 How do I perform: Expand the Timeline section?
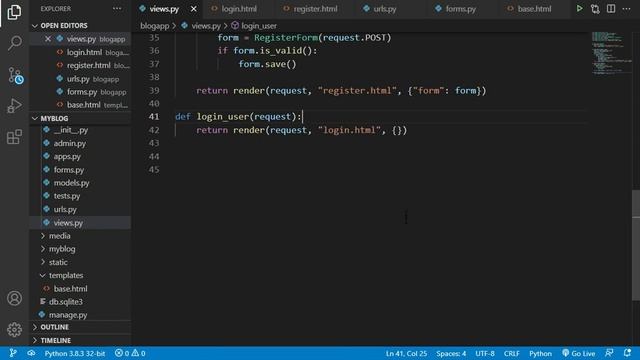(x=56, y=340)
